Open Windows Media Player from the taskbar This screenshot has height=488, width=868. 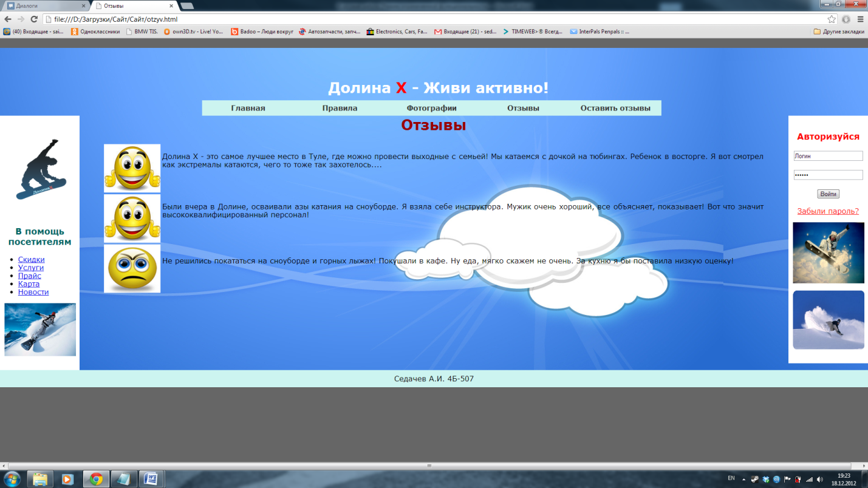tap(67, 479)
